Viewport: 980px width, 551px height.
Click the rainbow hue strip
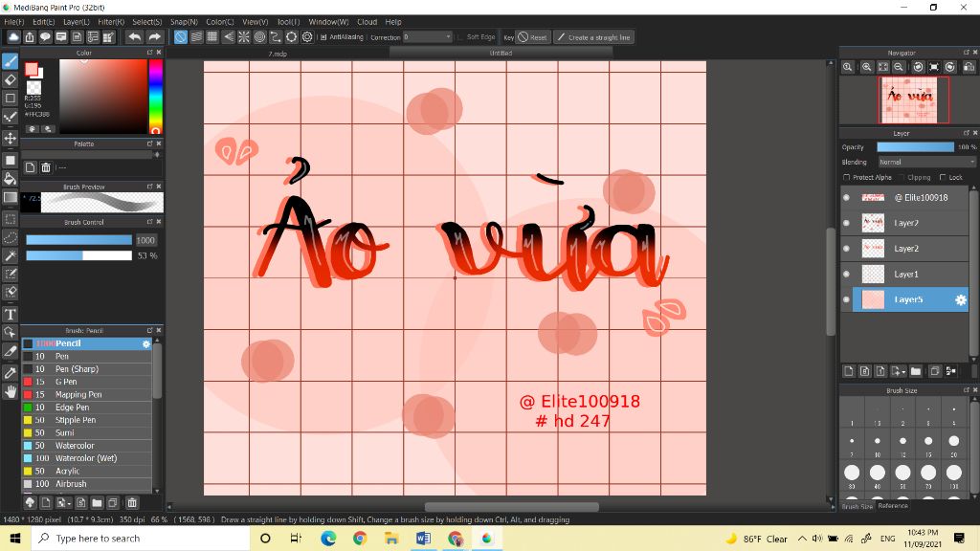tap(155, 97)
